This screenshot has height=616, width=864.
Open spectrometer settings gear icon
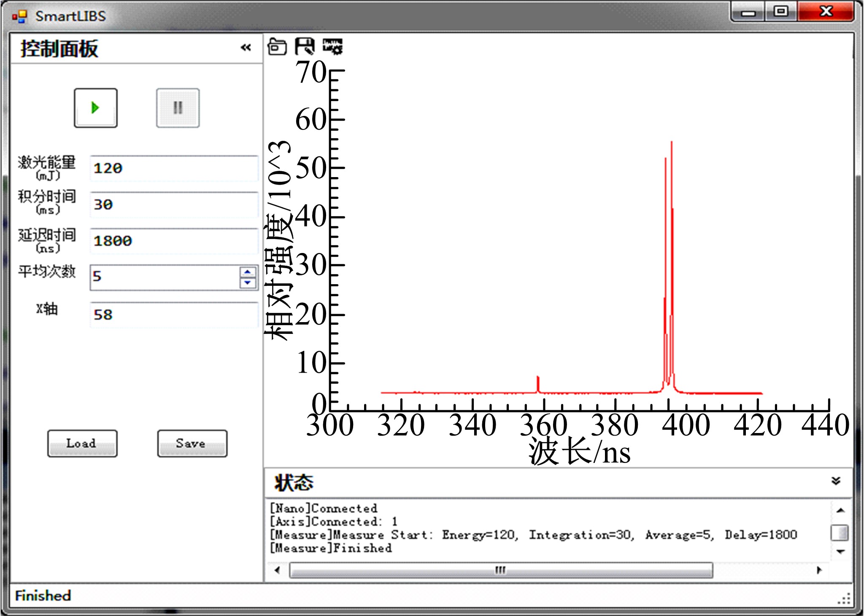(x=333, y=46)
